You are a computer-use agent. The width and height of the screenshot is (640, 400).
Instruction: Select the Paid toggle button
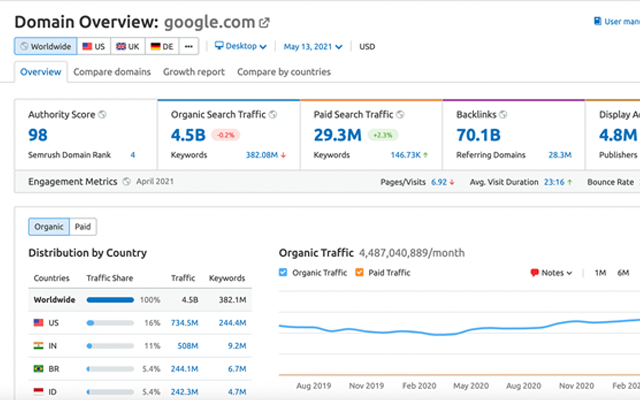click(x=83, y=227)
